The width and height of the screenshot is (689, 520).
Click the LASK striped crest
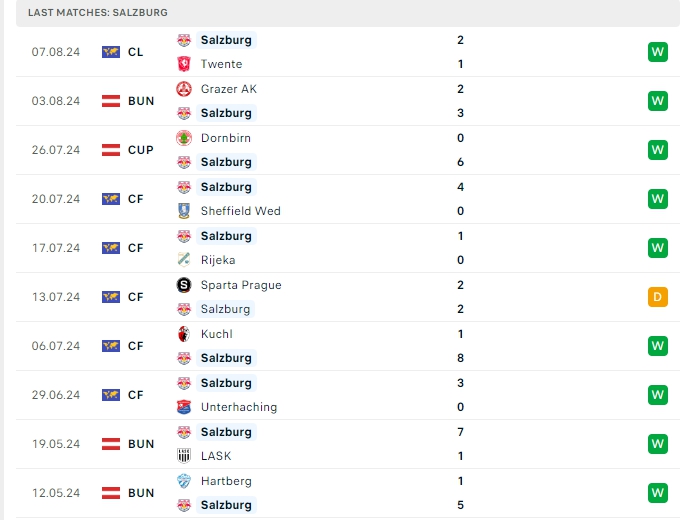coord(184,456)
